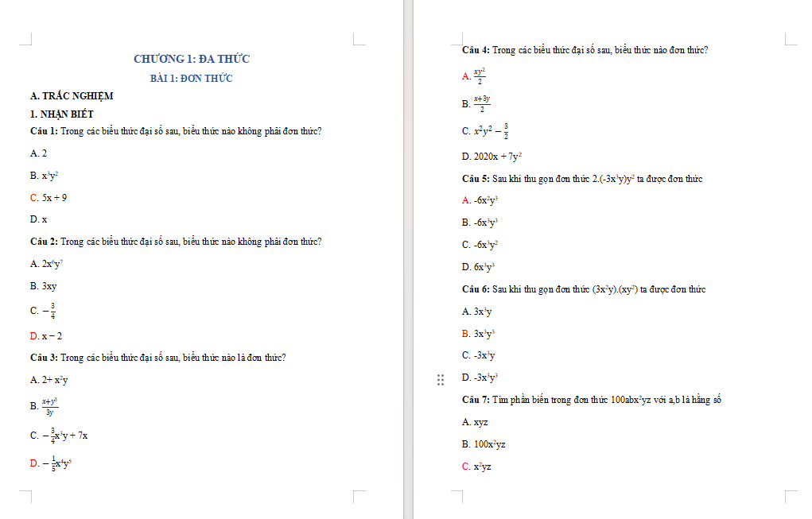Viewport: 812px width, 519px height.
Task: Click answer C under Câu 6
Action: coord(479,356)
